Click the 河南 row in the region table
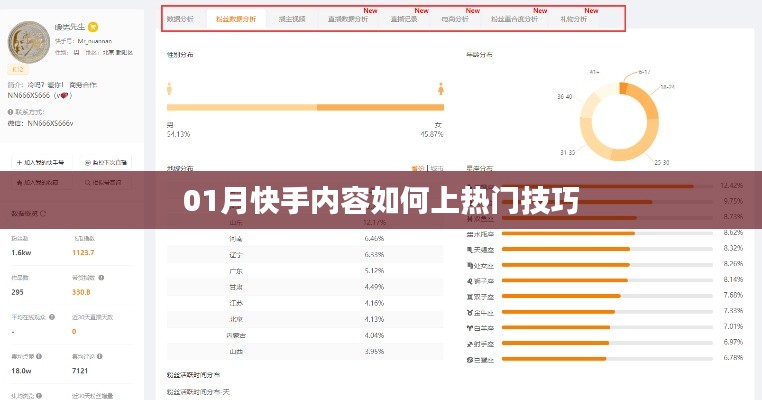This screenshot has height=400, width=762. tap(305, 239)
